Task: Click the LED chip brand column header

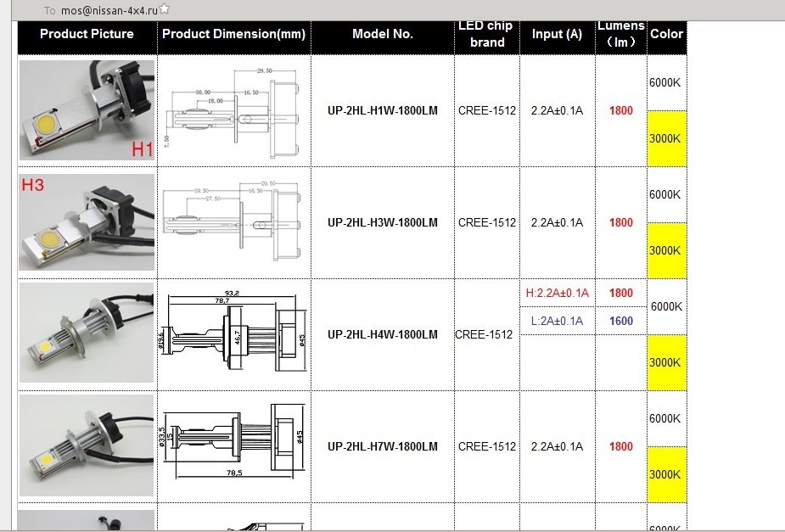Action: pos(486,34)
